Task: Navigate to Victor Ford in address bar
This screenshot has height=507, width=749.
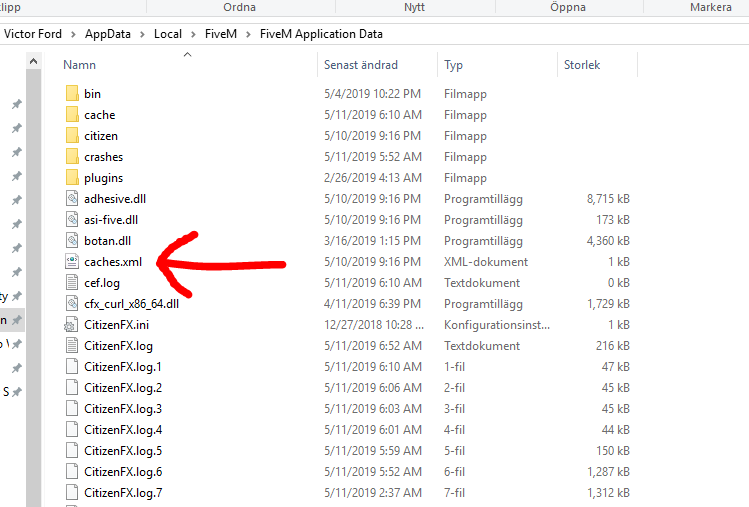Action: (33, 34)
